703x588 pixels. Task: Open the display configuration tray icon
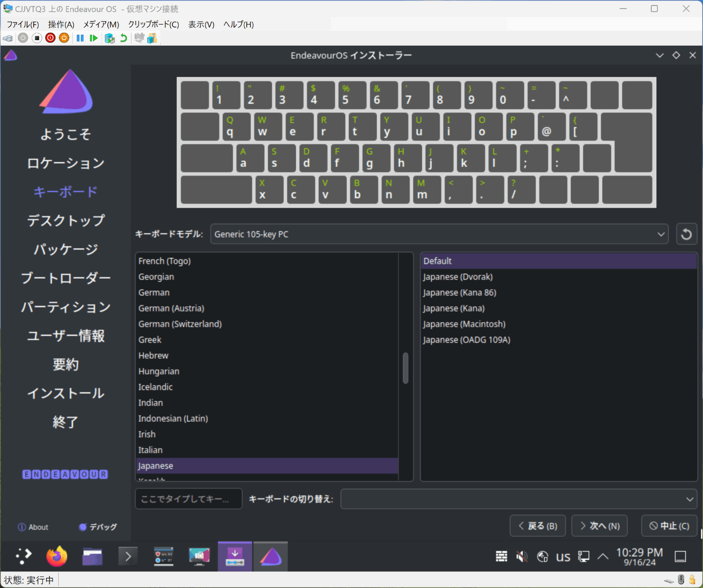click(x=583, y=556)
